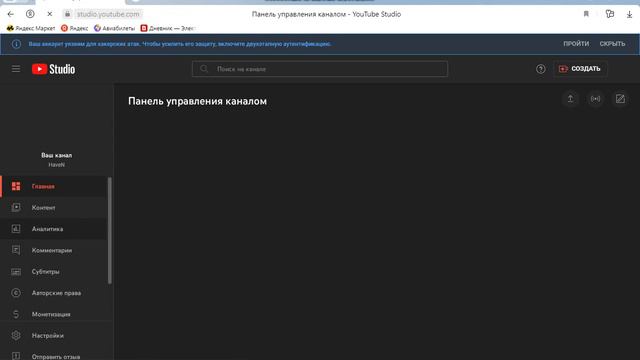Click the info icon in the blue banner

click(x=16, y=44)
